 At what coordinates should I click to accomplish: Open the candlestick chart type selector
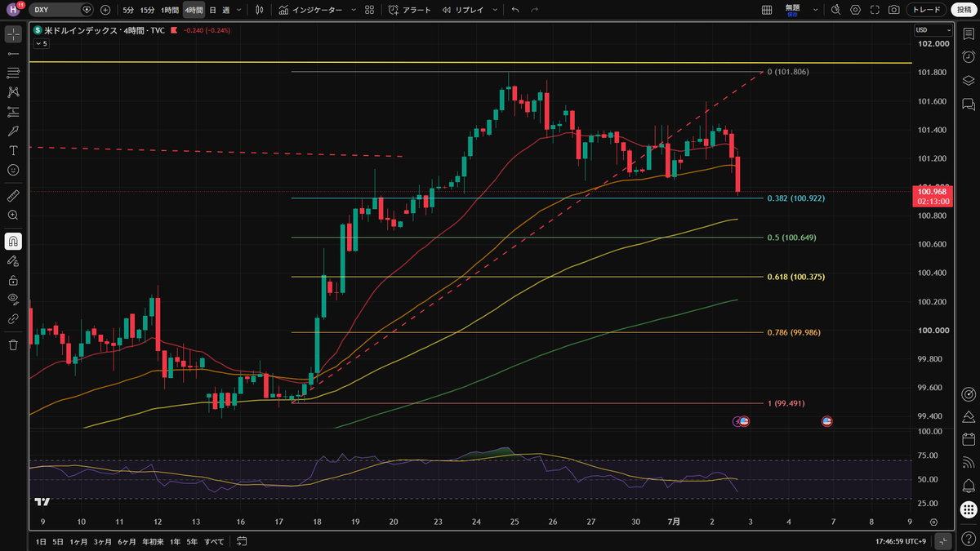pyautogui.click(x=260, y=10)
